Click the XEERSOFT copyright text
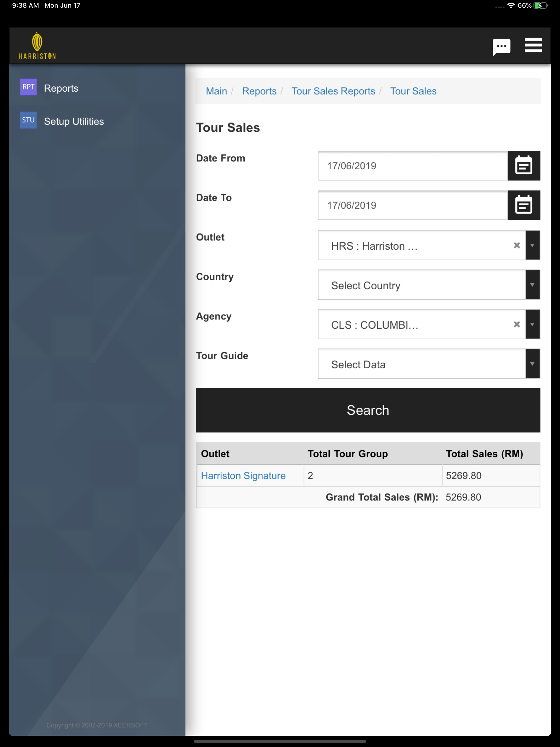 click(x=97, y=725)
